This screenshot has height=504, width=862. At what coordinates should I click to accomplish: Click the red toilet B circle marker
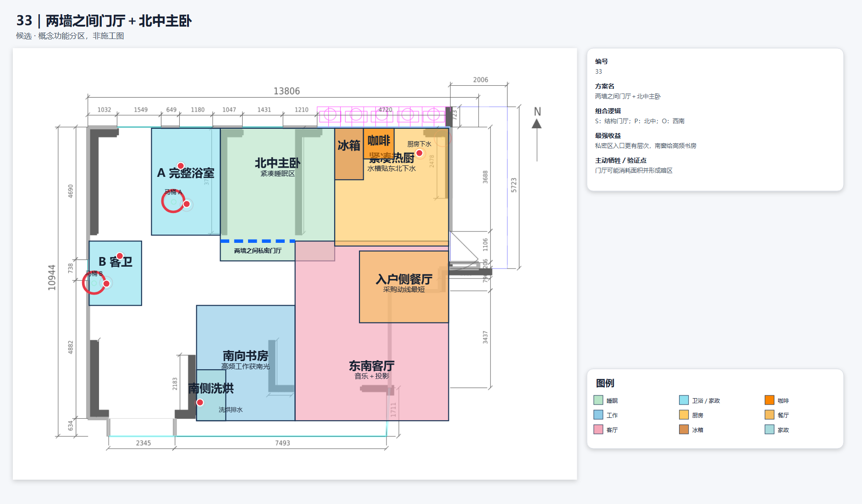[x=94, y=283]
